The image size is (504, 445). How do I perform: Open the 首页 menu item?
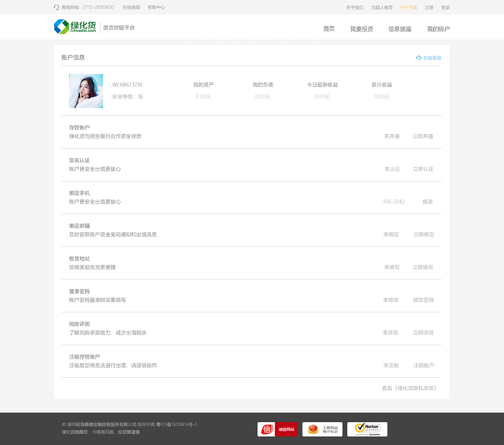(329, 29)
